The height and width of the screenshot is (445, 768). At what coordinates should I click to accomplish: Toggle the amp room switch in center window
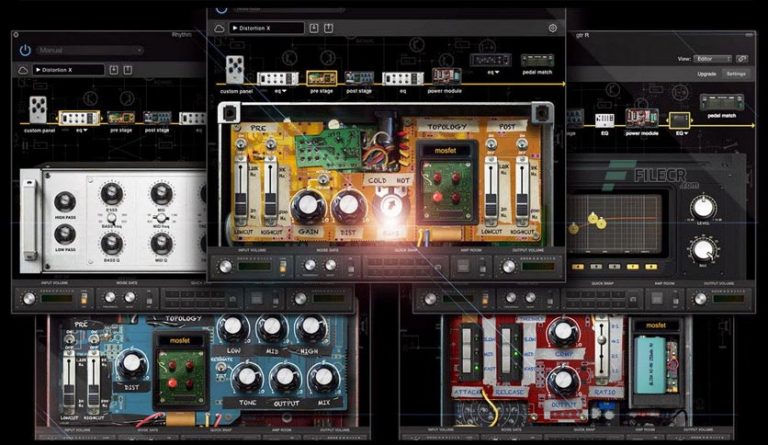pos(483,267)
